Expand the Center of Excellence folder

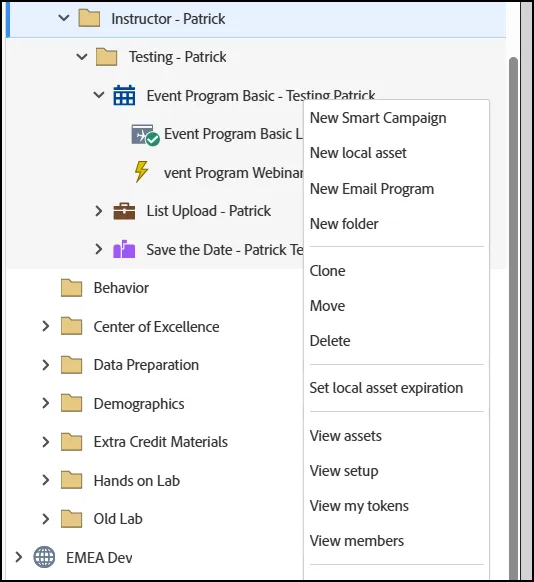click(46, 326)
